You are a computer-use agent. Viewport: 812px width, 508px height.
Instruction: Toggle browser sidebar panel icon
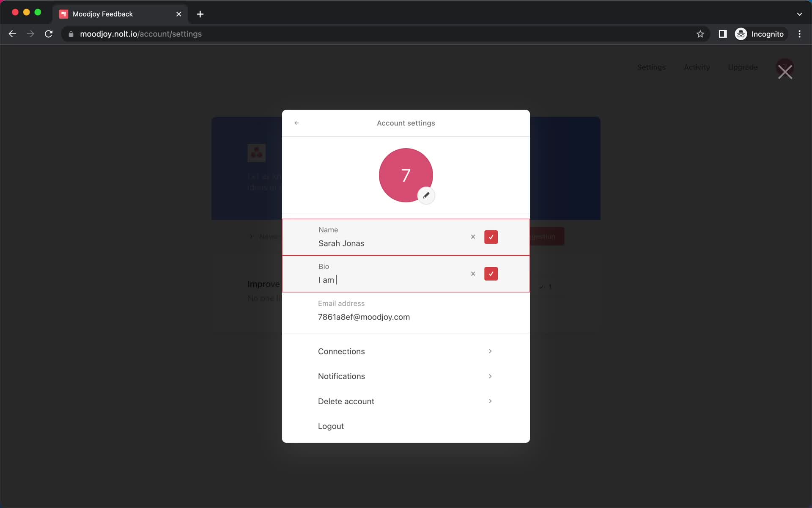[723, 34]
